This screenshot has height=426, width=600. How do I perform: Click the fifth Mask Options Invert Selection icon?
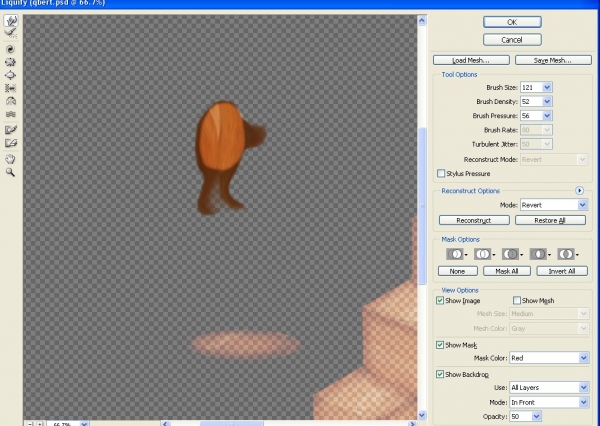point(567,254)
